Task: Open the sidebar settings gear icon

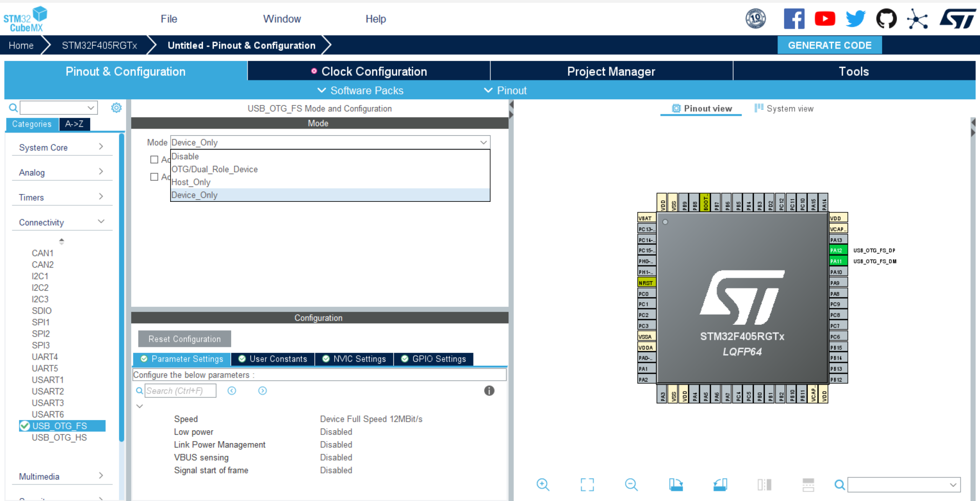Action: coord(116,108)
